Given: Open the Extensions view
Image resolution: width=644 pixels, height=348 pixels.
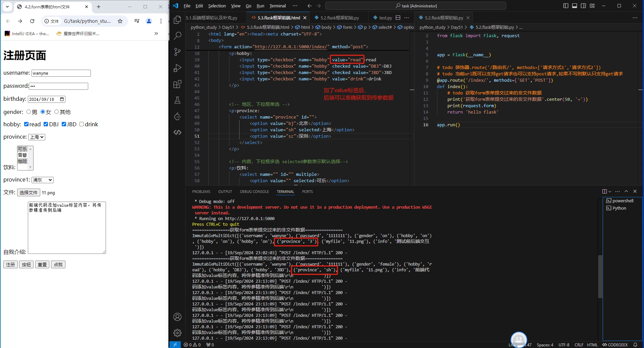Looking at the screenshot, I should point(177,84).
